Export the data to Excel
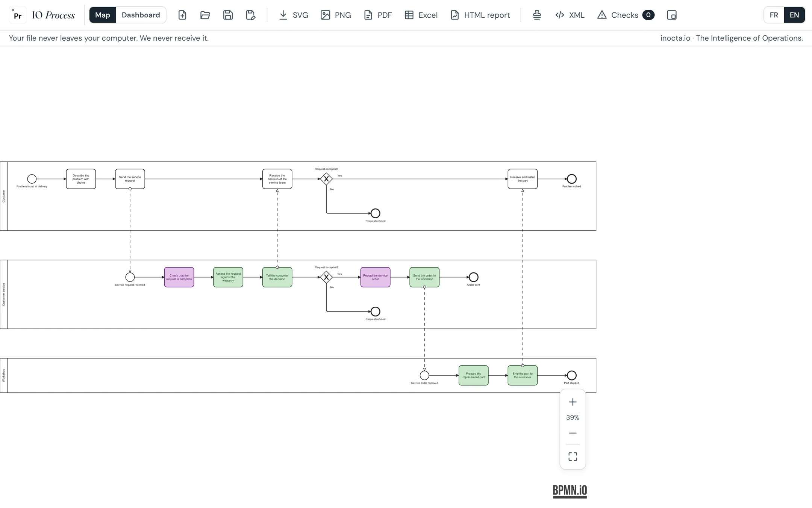Viewport: 812px width, 508px height. (x=421, y=15)
